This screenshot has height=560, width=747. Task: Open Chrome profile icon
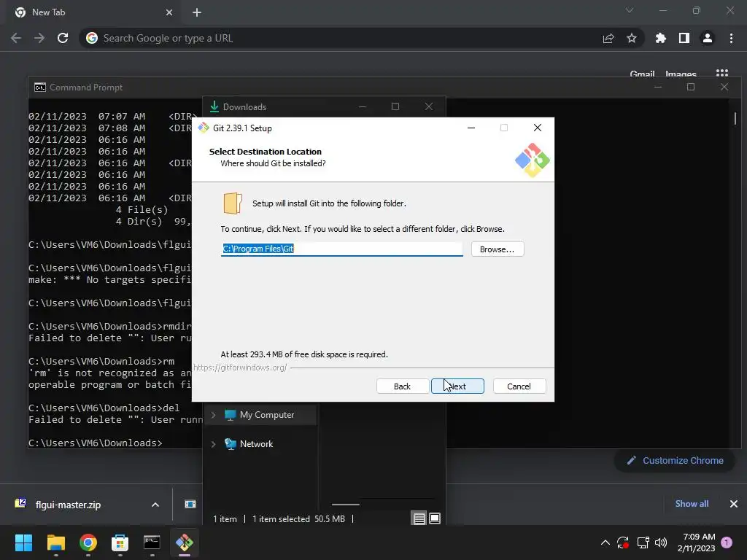708,38
